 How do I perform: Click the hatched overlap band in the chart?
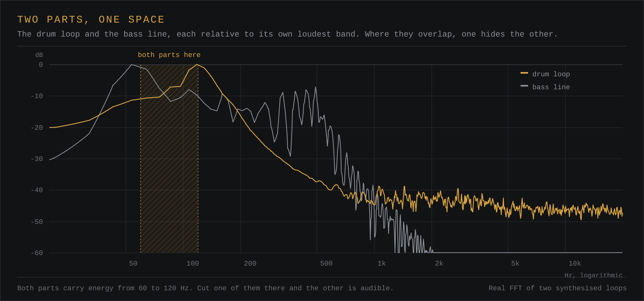pyautogui.click(x=169, y=159)
